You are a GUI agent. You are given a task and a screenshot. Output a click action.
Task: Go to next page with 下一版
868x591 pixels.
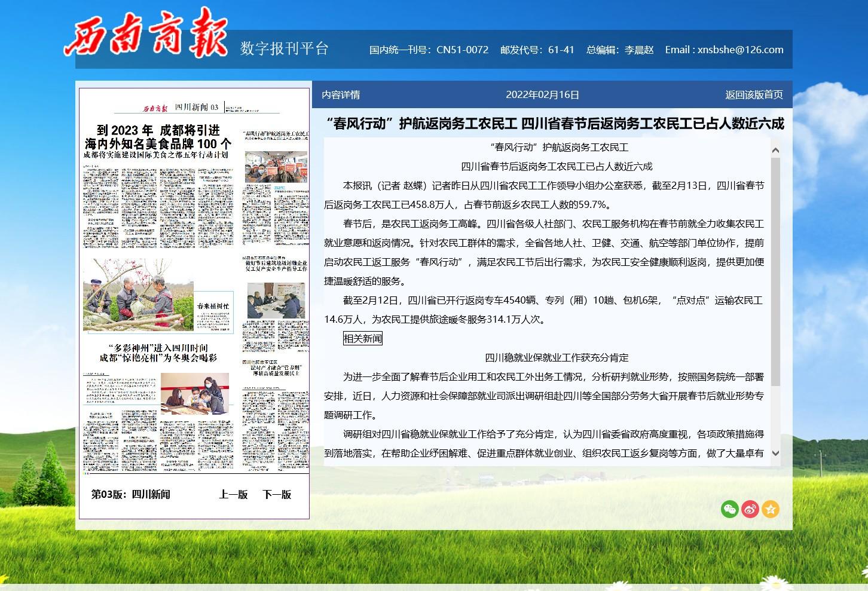pyautogui.click(x=277, y=494)
